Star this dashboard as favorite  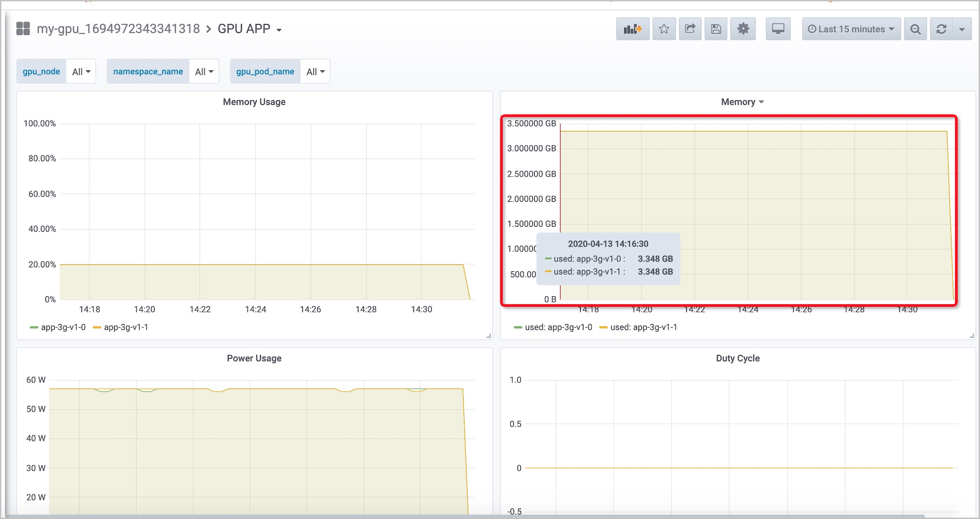[x=664, y=28]
